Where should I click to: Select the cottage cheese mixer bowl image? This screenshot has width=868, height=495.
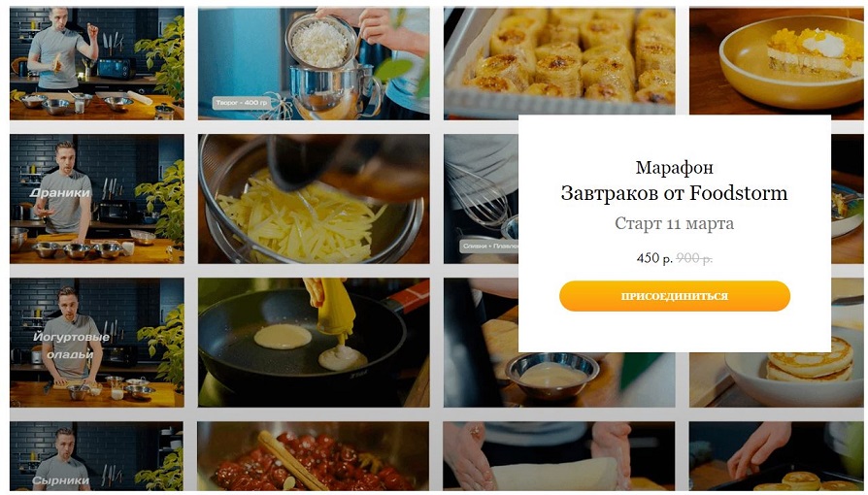click(314, 63)
